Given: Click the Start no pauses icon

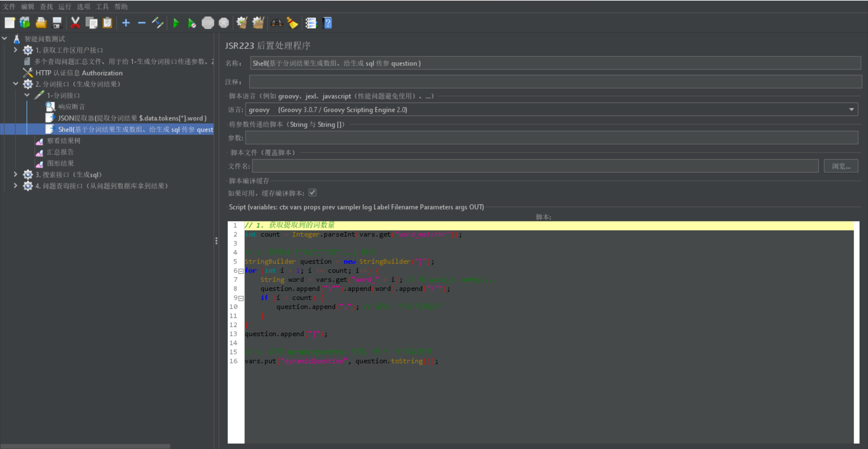Looking at the screenshot, I should [x=192, y=23].
